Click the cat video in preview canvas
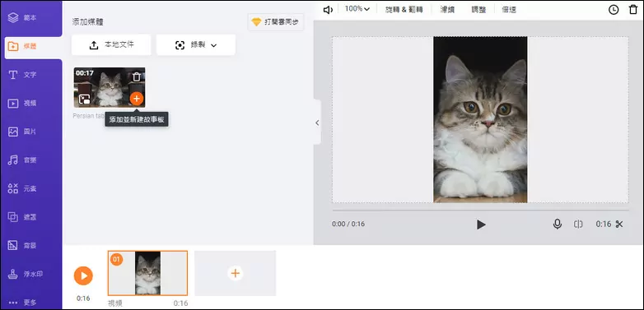 coord(481,120)
